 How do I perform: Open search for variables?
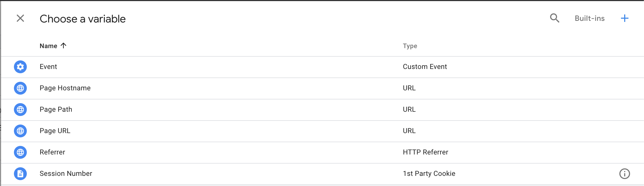coord(555,18)
